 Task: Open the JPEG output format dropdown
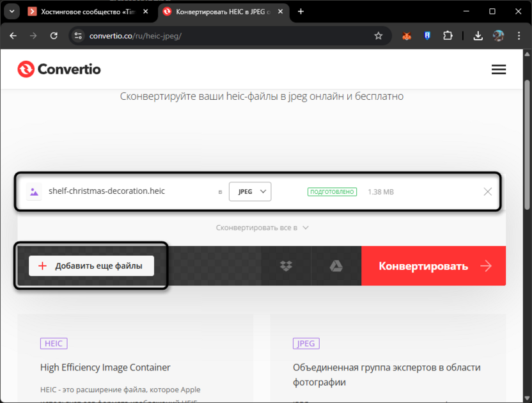(x=250, y=191)
